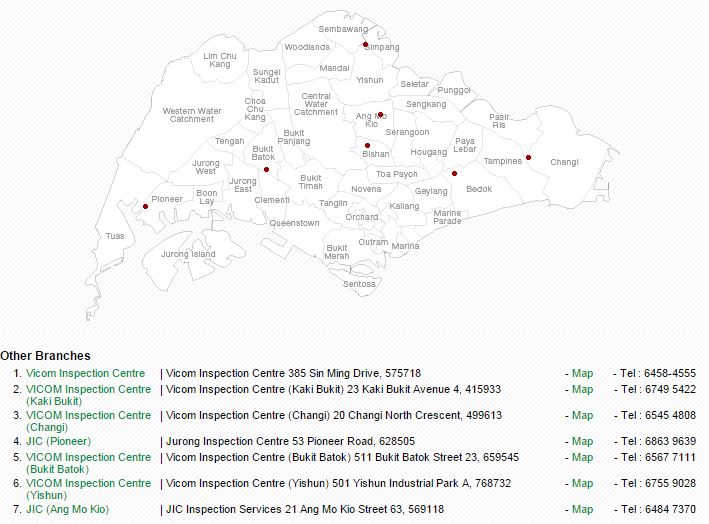Click the red marker near Bukit Batok
709x524 pixels.
point(266,169)
